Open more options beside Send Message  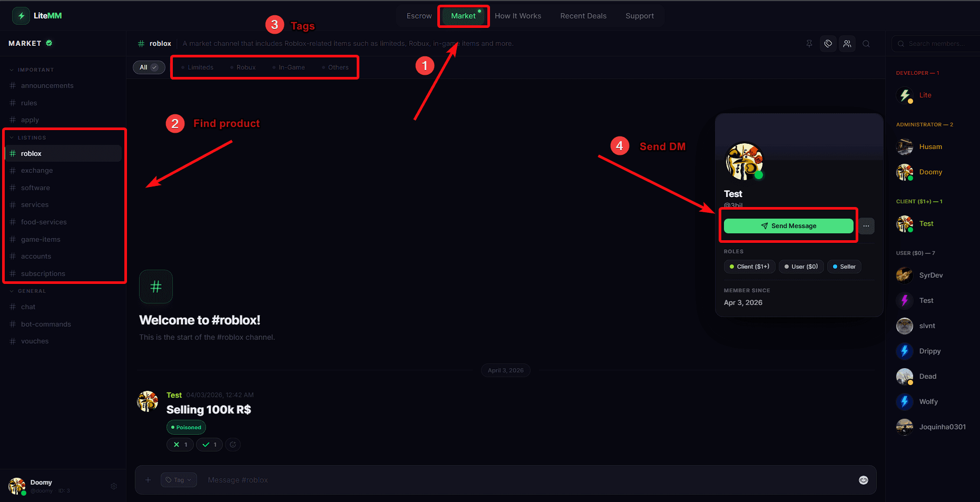pos(866,225)
